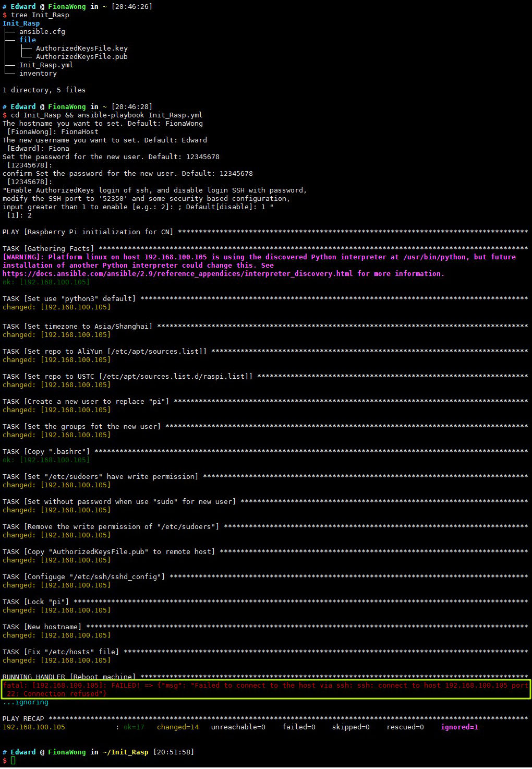The height and width of the screenshot is (769, 532).
Task: Click the 'TASK [Fix "/etc/hosts" file]' header
Action: [x=265, y=652]
